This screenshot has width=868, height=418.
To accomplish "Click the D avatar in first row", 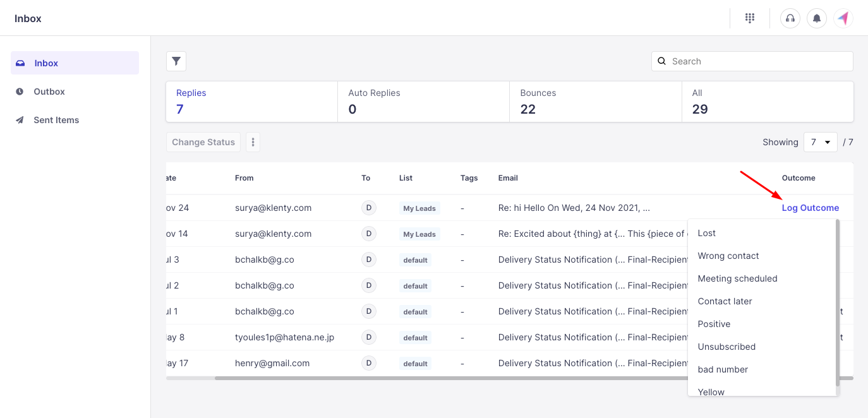I will point(368,208).
